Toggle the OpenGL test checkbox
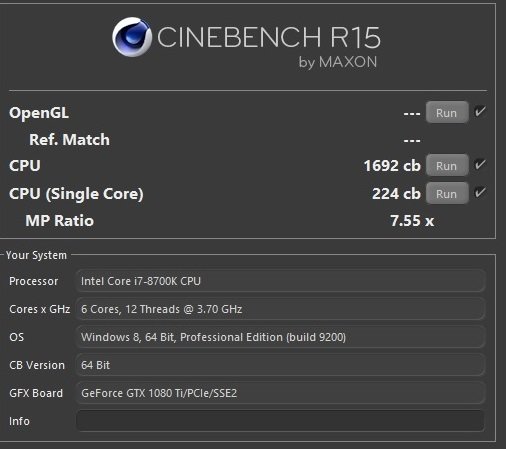 (x=480, y=112)
